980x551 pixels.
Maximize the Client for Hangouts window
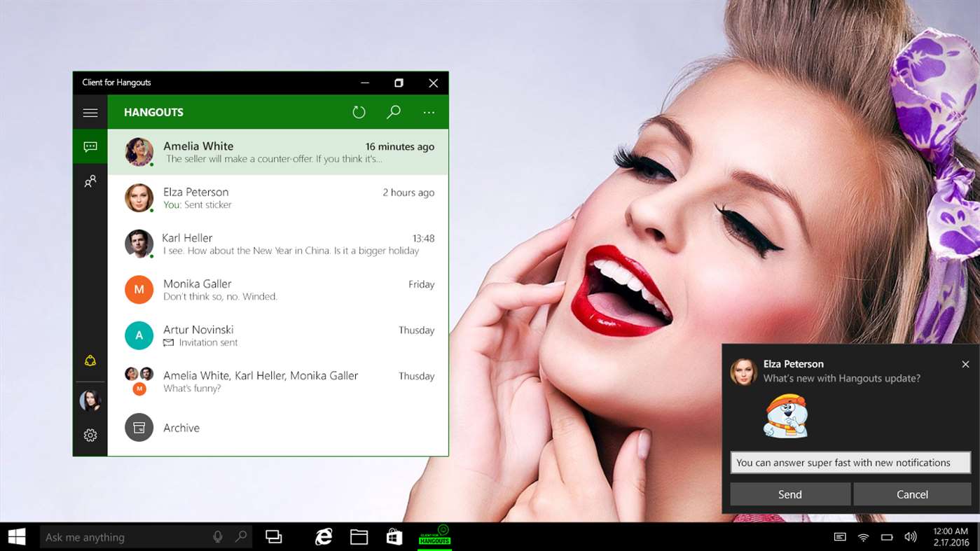pos(399,83)
